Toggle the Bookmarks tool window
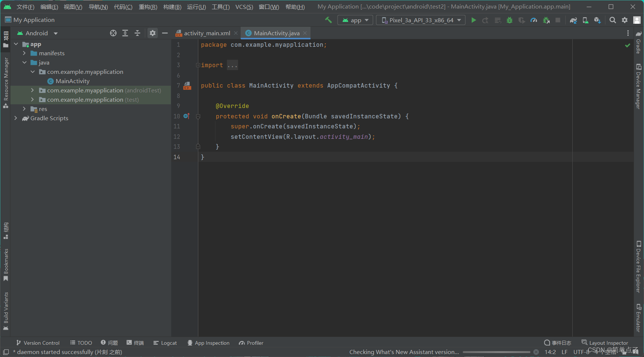Screen dimensions: 644x357 point(6,263)
